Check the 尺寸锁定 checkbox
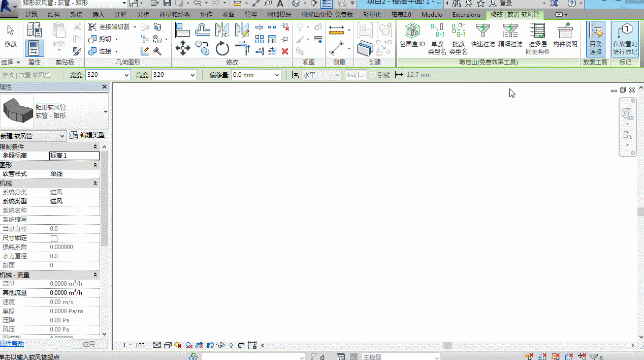Viewport: 644px width, 360px height. [54, 238]
